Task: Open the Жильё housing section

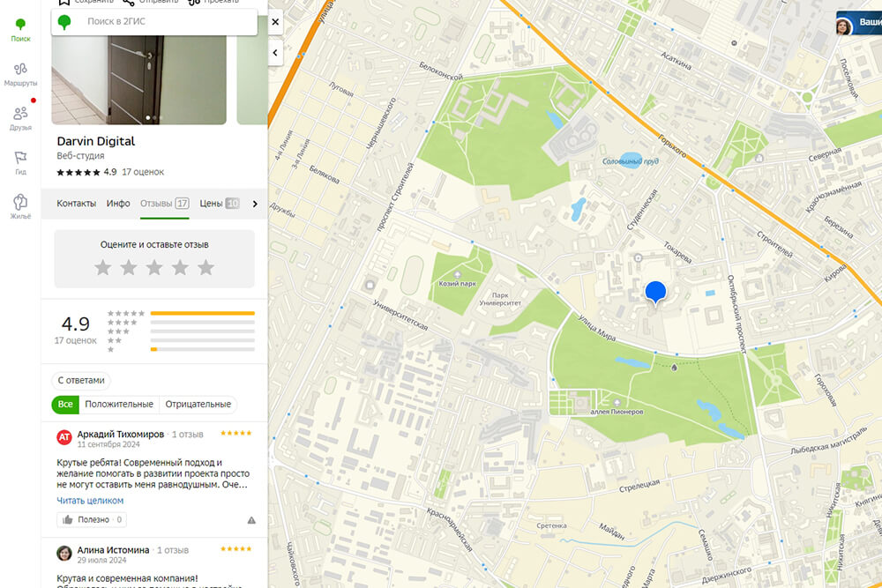Action: 20,207
